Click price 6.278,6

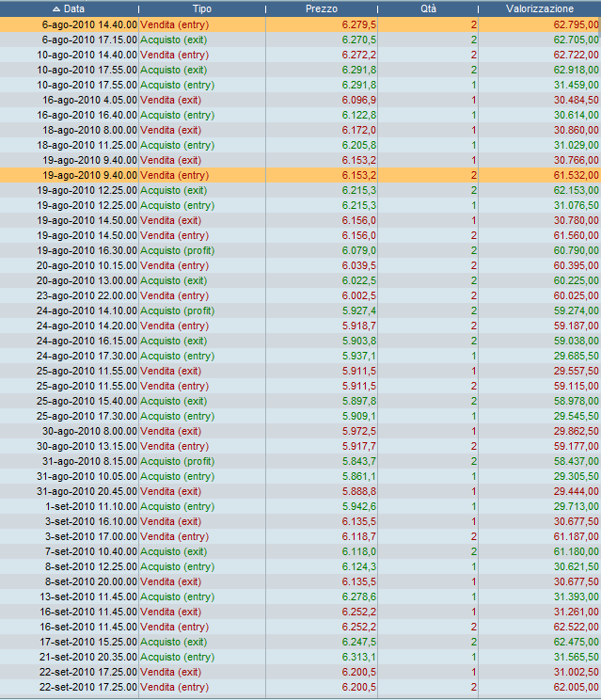click(359, 597)
